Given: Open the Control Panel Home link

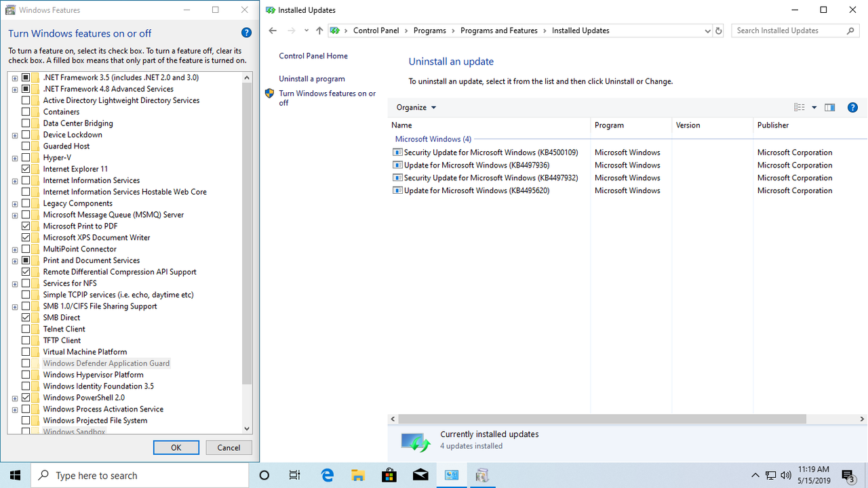Looking at the screenshot, I should click(x=313, y=56).
